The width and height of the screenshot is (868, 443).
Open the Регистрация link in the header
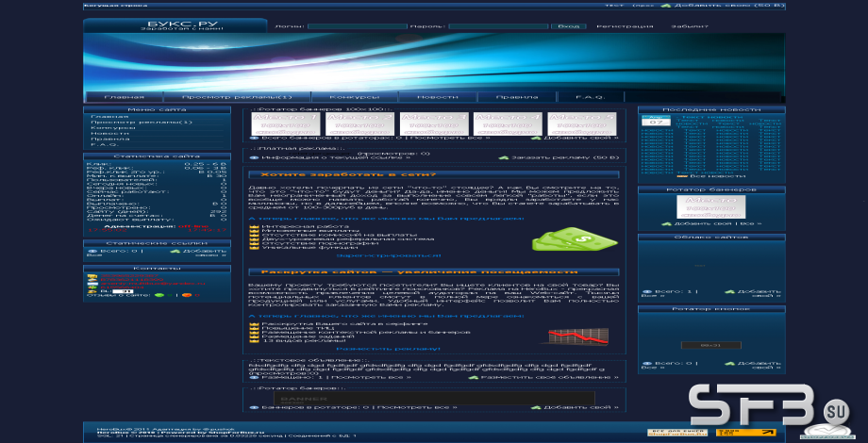(625, 26)
